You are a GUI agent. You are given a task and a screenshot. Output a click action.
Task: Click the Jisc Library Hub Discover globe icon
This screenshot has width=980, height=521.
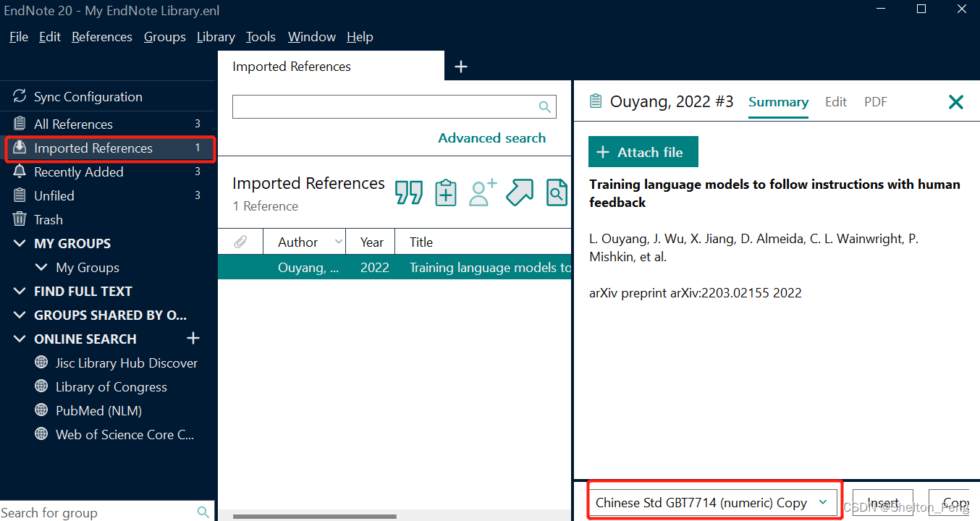click(42, 363)
